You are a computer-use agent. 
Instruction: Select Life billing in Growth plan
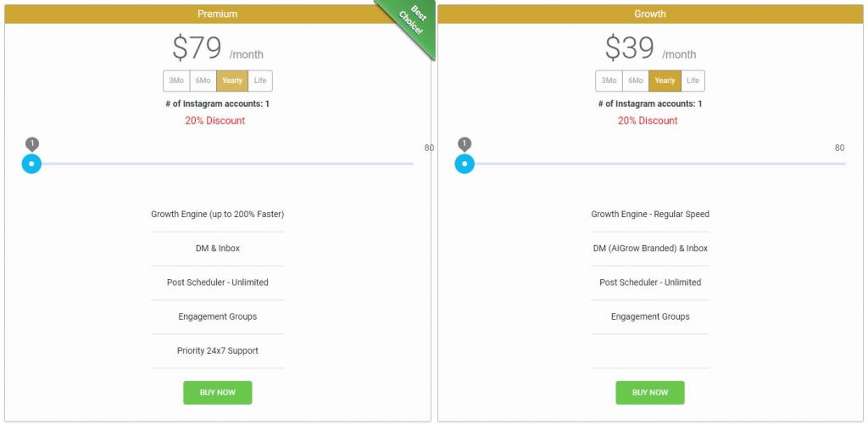click(693, 81)
